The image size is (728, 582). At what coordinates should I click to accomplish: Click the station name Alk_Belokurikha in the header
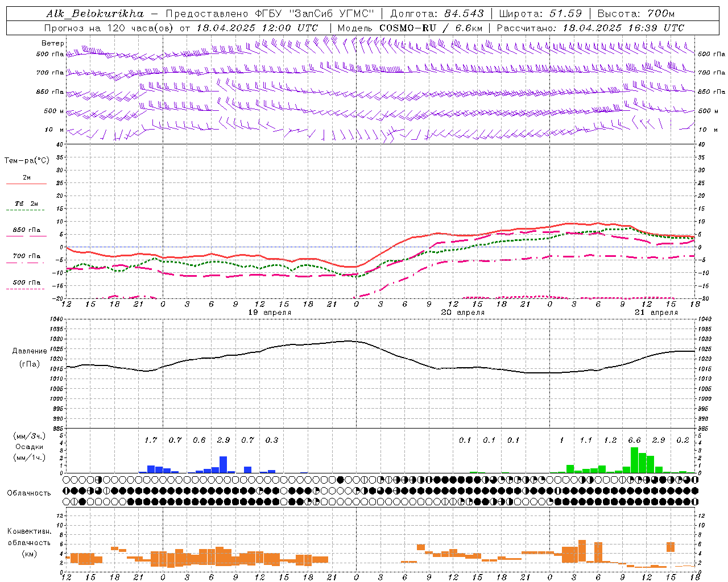click(x=96, y=14)
